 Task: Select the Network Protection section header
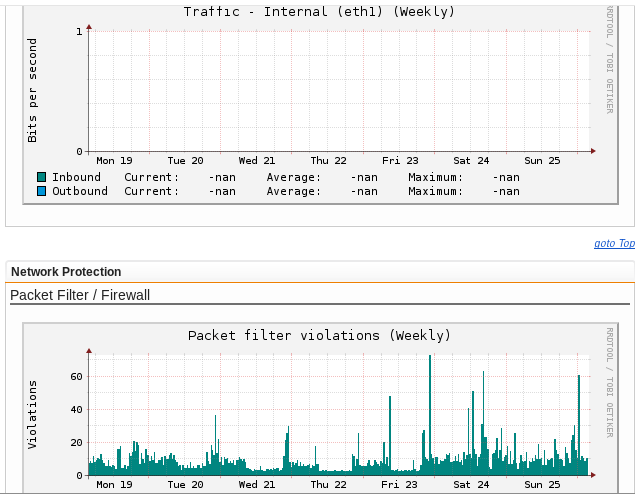(66, 272)
